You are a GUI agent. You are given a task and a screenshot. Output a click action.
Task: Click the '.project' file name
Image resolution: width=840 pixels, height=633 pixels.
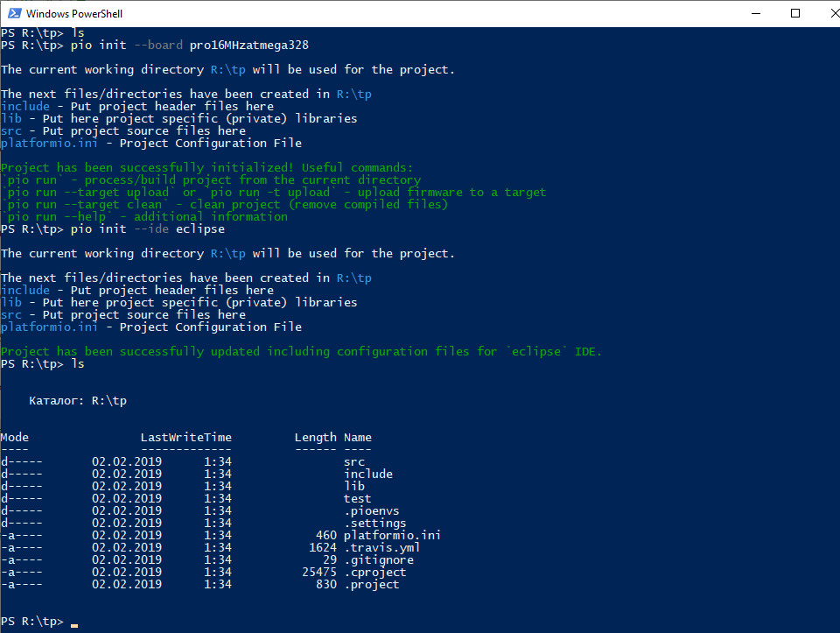coord(372,585)
